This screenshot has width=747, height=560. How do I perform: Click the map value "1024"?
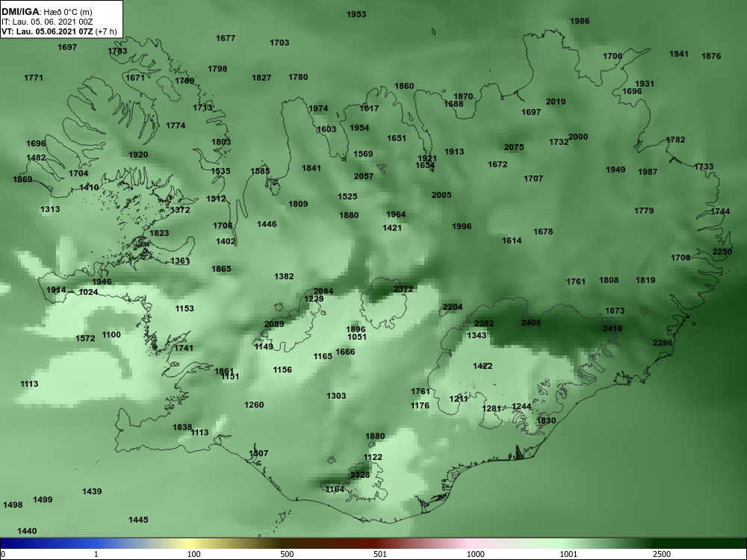88,293
